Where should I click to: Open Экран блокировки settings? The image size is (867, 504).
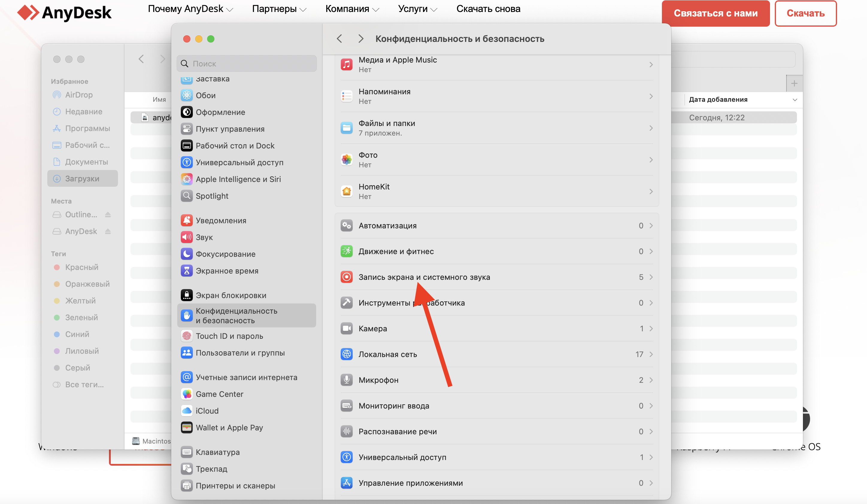246,295
